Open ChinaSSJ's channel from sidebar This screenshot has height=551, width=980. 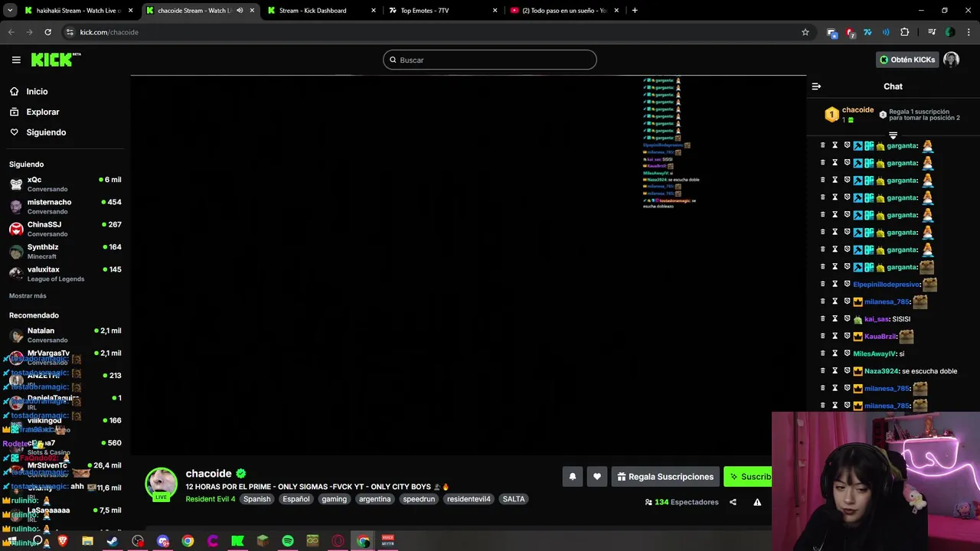pyautogui.click(x=65, y=229)
